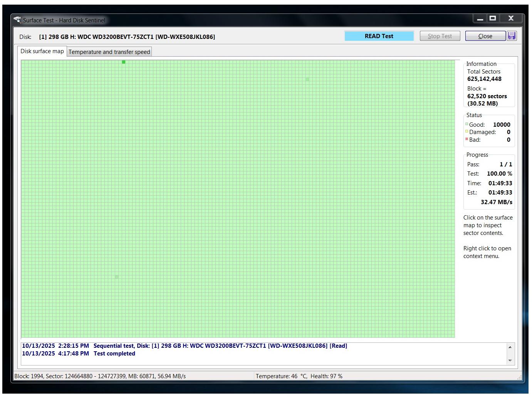Click the Close button
The height and width of the screenshot is (399, 532).
[485, 36]
